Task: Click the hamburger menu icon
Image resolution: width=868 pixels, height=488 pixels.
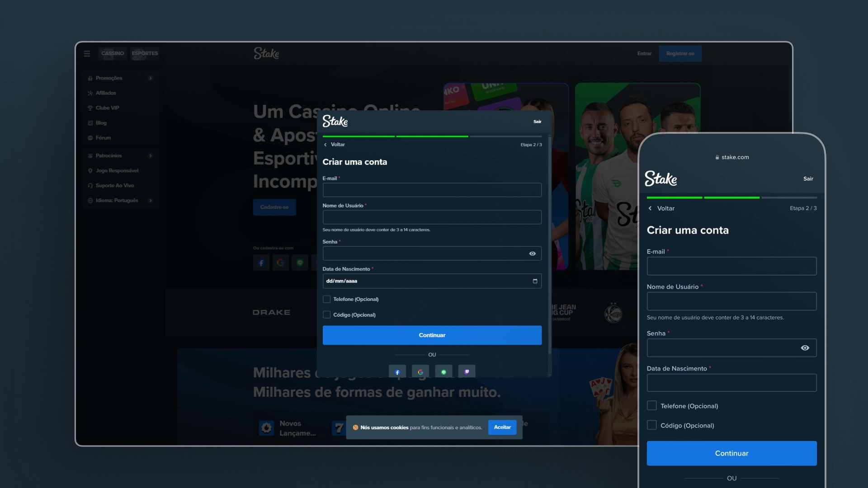Action: pyautogui.click(x=87, y=53)
